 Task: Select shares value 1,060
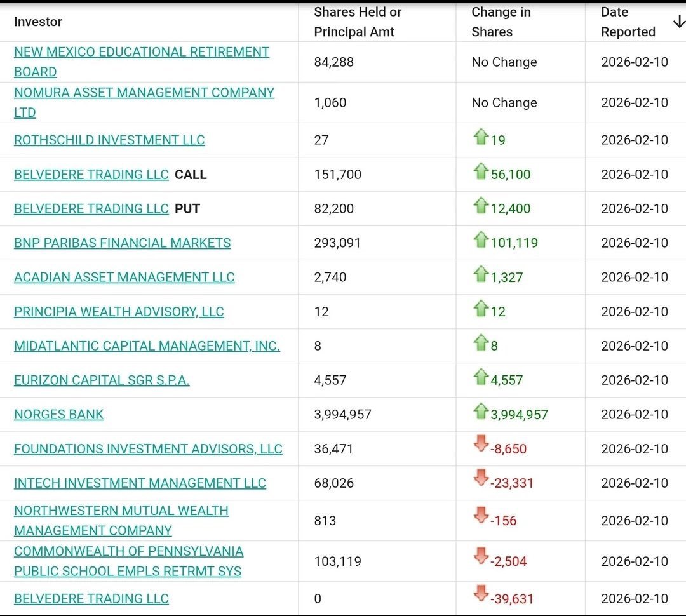[330, 103]
